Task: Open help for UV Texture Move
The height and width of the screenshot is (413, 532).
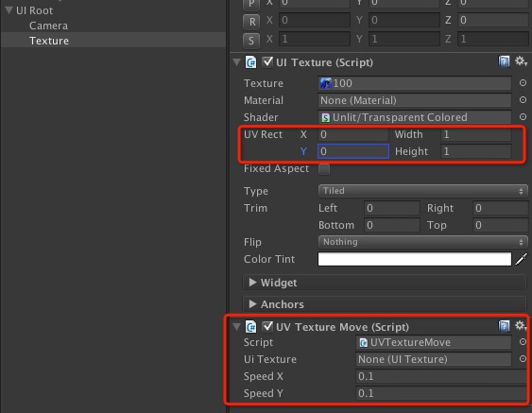Action: pos(504,326)
